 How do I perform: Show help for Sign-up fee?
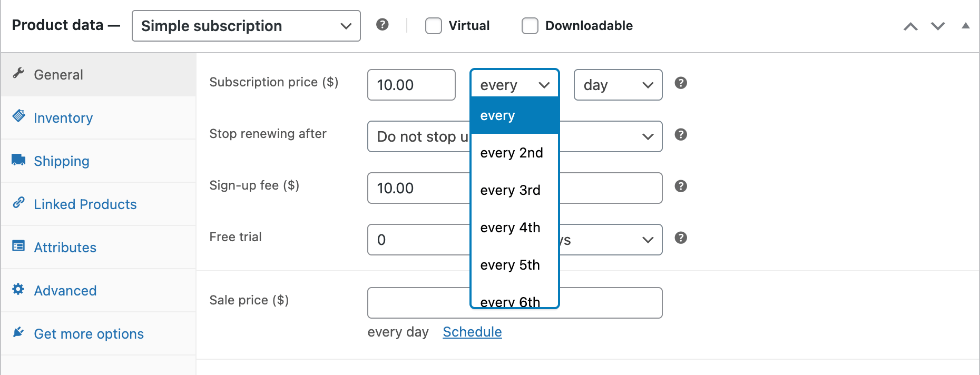pos(681,186)
